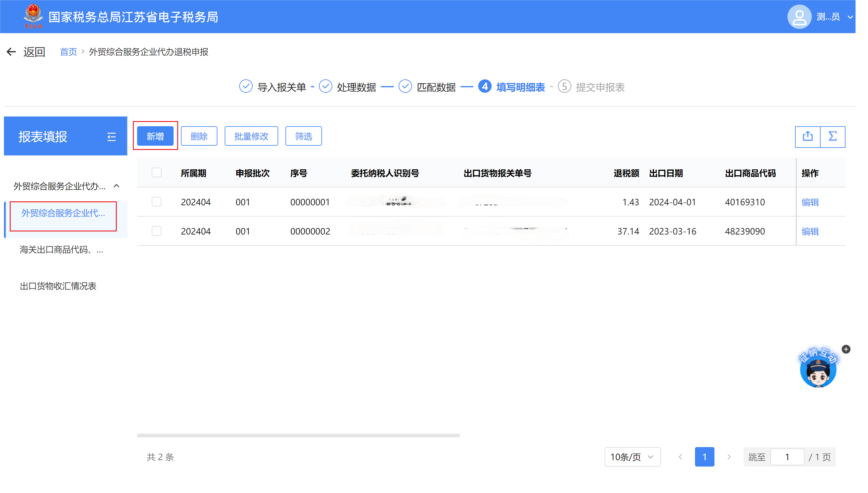
Task: Click the back arrow next to 返回
Action: (11, 52)
